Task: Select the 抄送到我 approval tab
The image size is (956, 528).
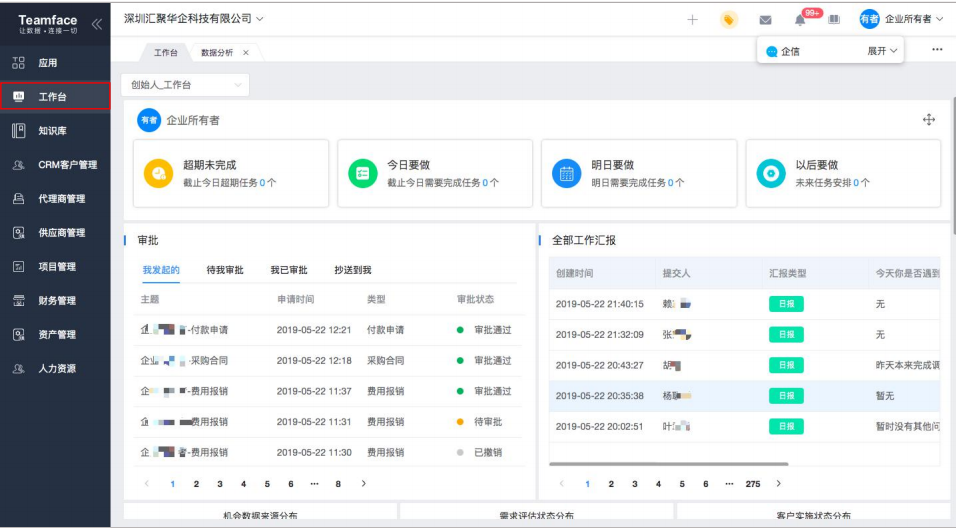Action: point(353,270)
